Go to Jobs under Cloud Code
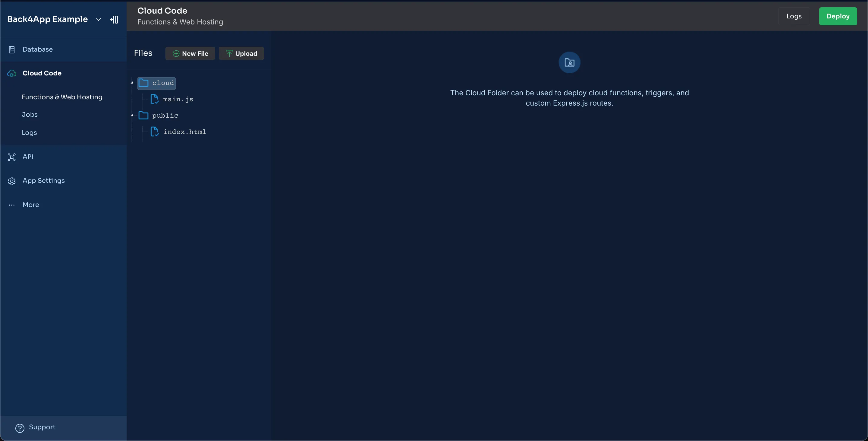868x441 pixels. click(x=30, y=115)
